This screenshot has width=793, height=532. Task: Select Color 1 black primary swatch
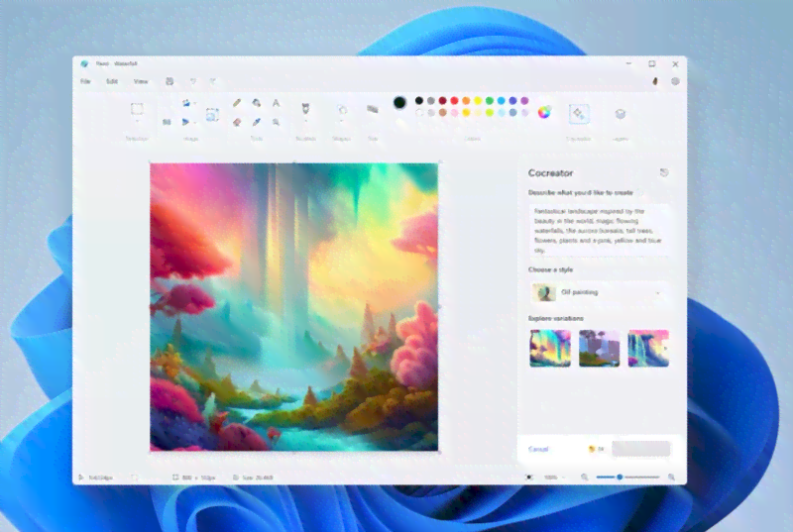pos(399,103)
